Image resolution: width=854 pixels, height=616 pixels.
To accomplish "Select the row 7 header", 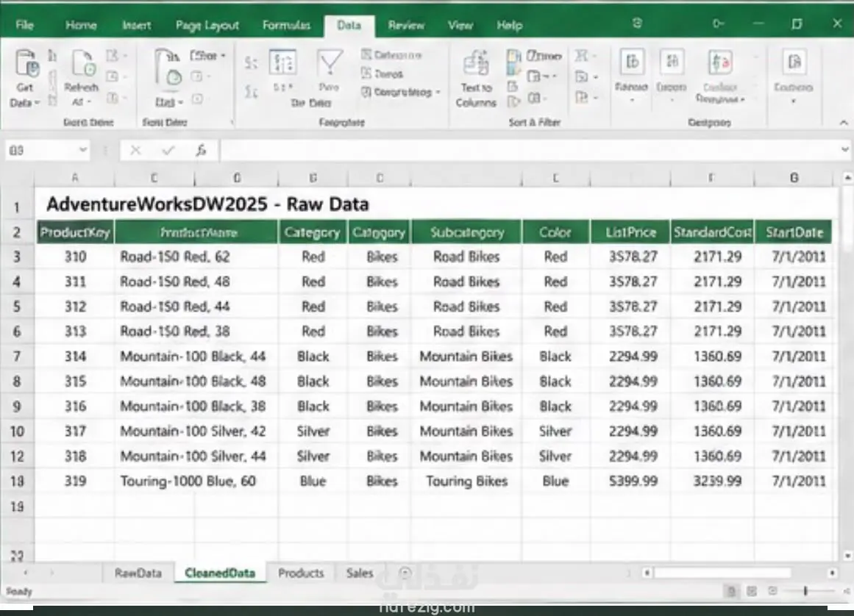I will (x=17, y=357).
